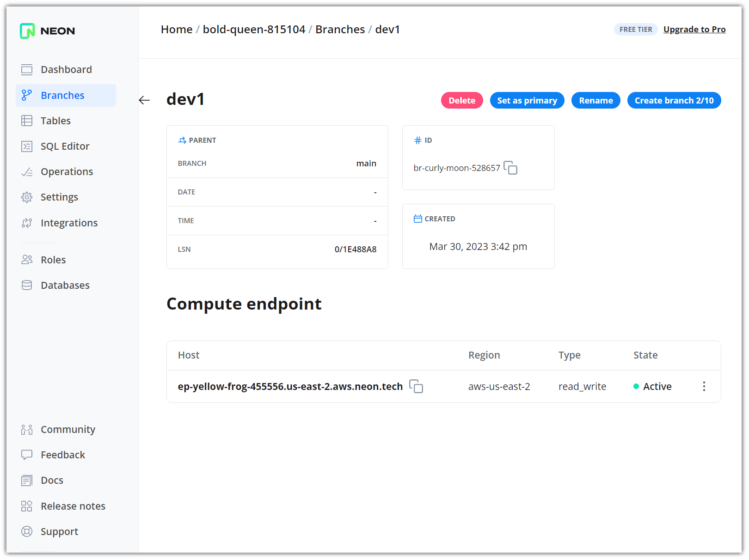Click the endpoint host ep-yellow-frog-455556

point(290,386)
